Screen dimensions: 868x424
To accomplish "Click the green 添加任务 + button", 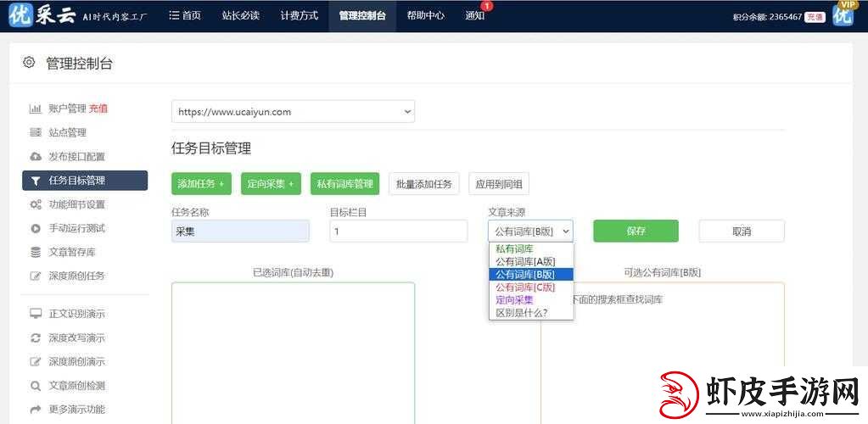I will (201, 184).
